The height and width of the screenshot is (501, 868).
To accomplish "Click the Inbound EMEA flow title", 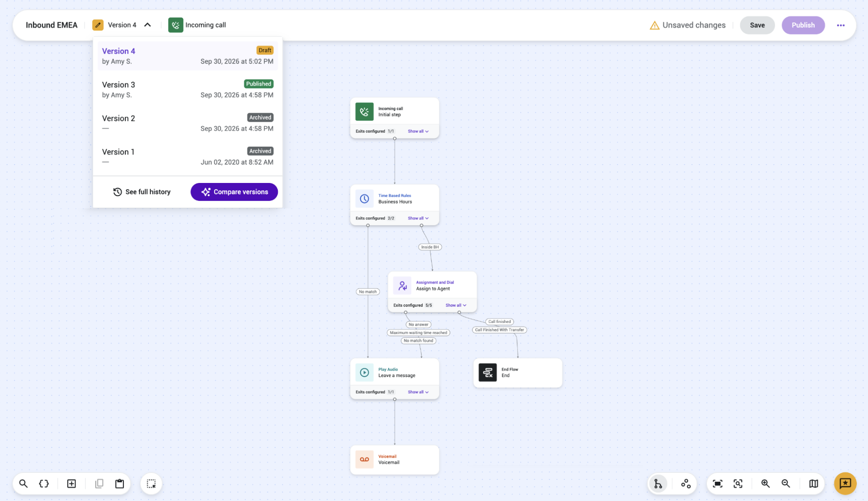I will [51, 25].
